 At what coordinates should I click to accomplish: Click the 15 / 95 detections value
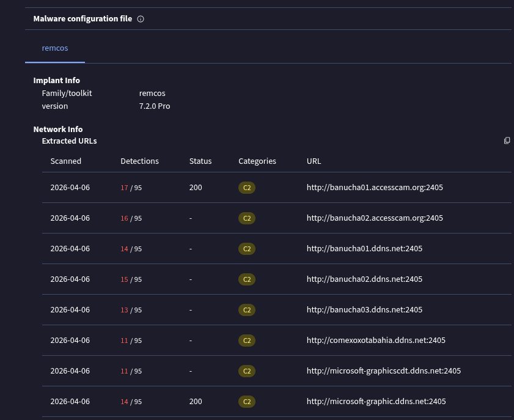coord(131,279)
